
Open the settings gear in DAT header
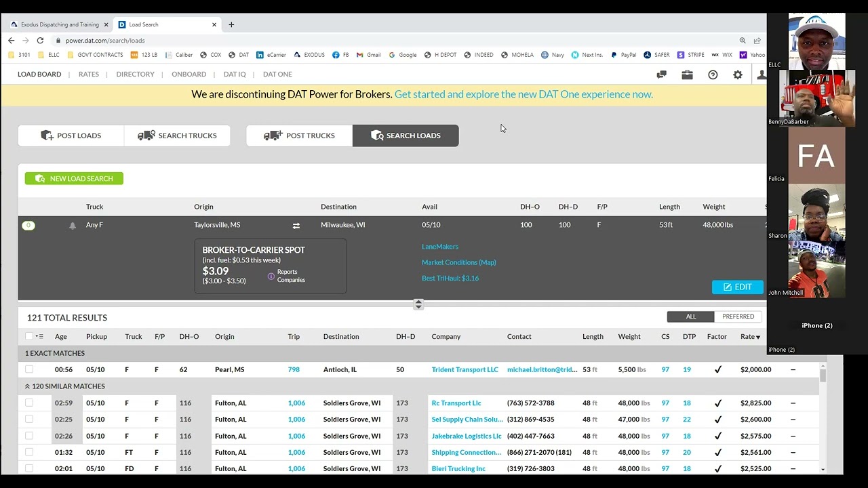(x=738, y=75)
